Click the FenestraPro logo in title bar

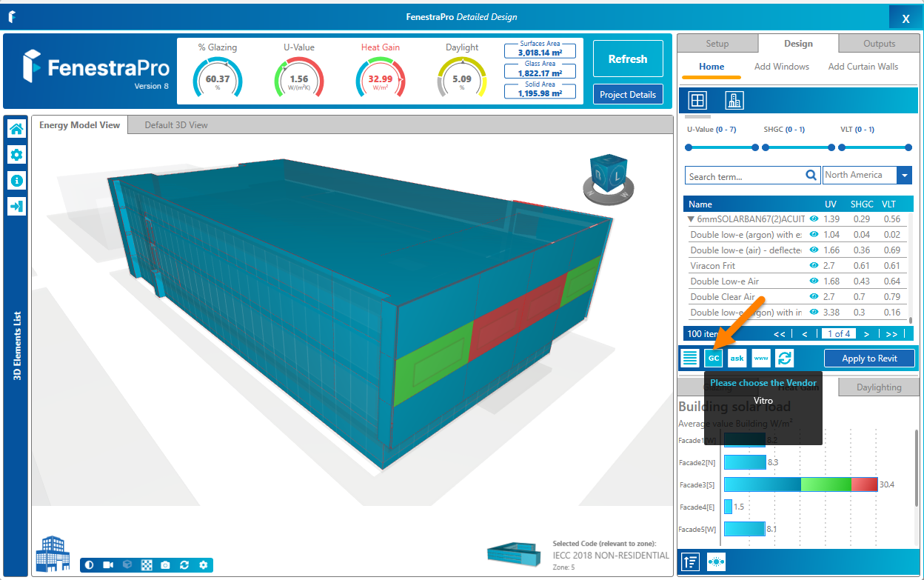pos(13,17)
